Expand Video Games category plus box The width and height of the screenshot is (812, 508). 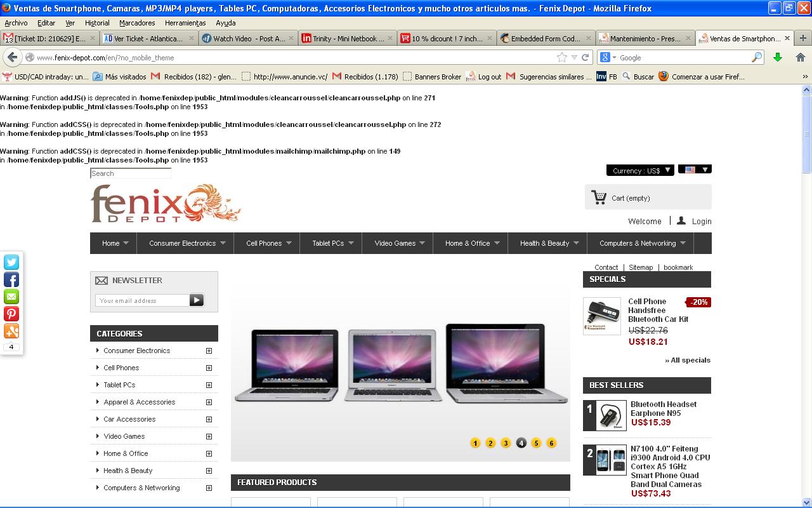209,436
